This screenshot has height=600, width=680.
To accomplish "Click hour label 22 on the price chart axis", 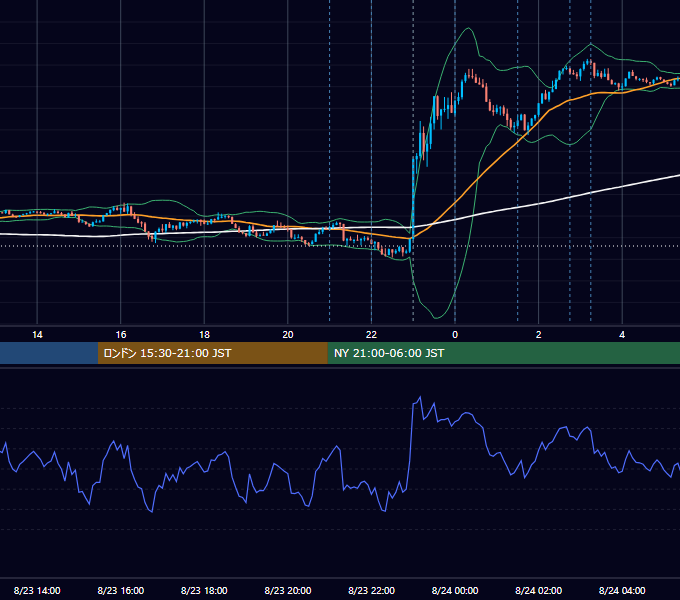I will (x=372, y=335).
